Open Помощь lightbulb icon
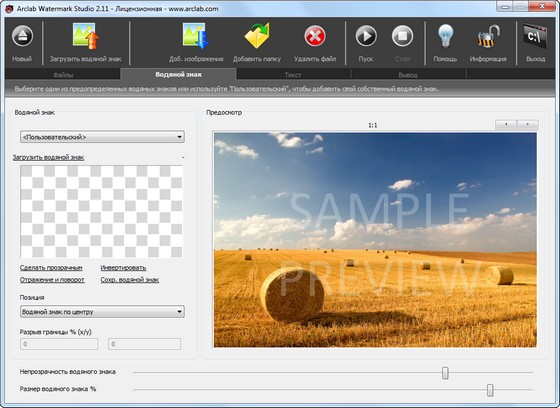The image size is (560, 408). click(x=445, y=36)
